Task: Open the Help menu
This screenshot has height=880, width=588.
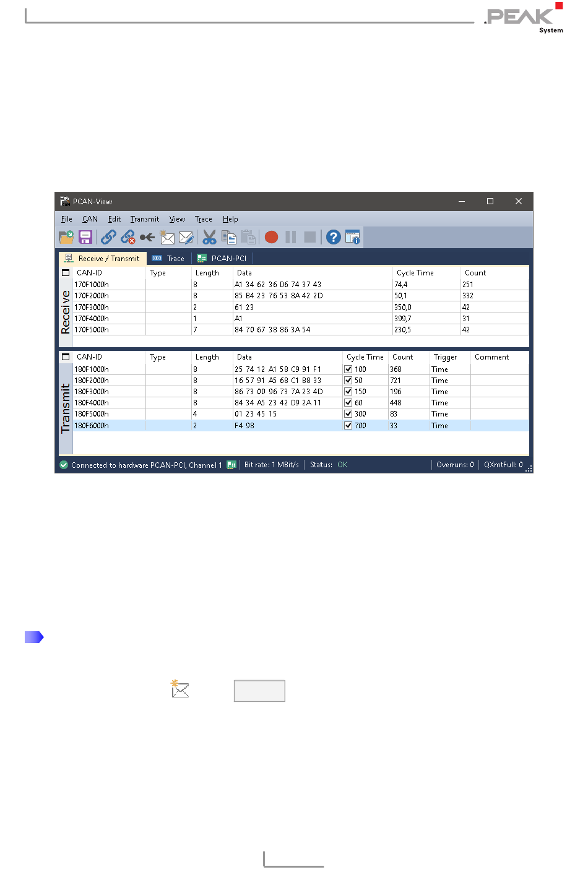Action: tap(230, 219)
